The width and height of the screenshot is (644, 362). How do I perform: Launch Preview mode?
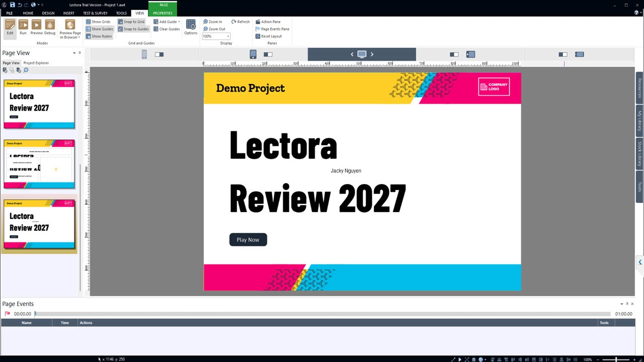36,27
